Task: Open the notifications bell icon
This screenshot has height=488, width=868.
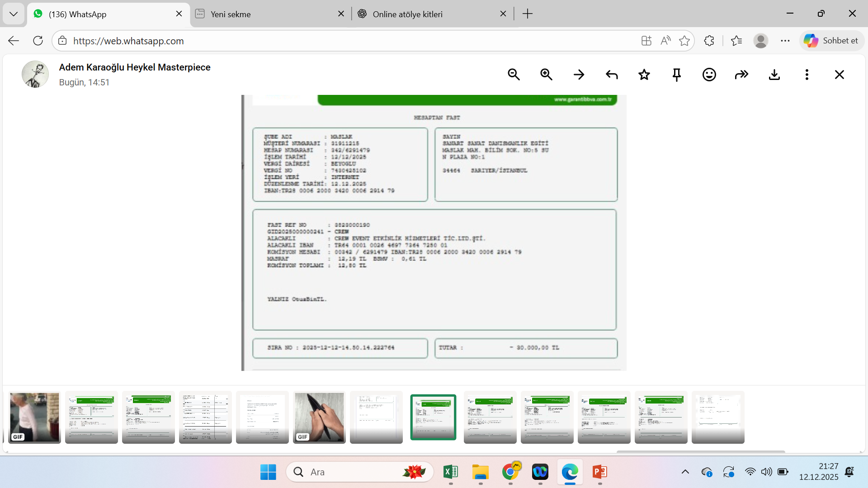Action: coord(849,472)
